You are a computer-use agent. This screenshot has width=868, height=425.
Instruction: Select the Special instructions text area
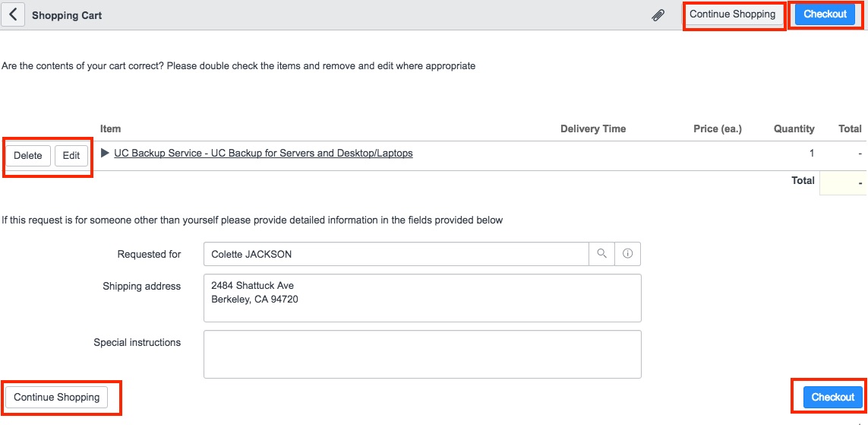pyautogui.click(x=422, y=354)
